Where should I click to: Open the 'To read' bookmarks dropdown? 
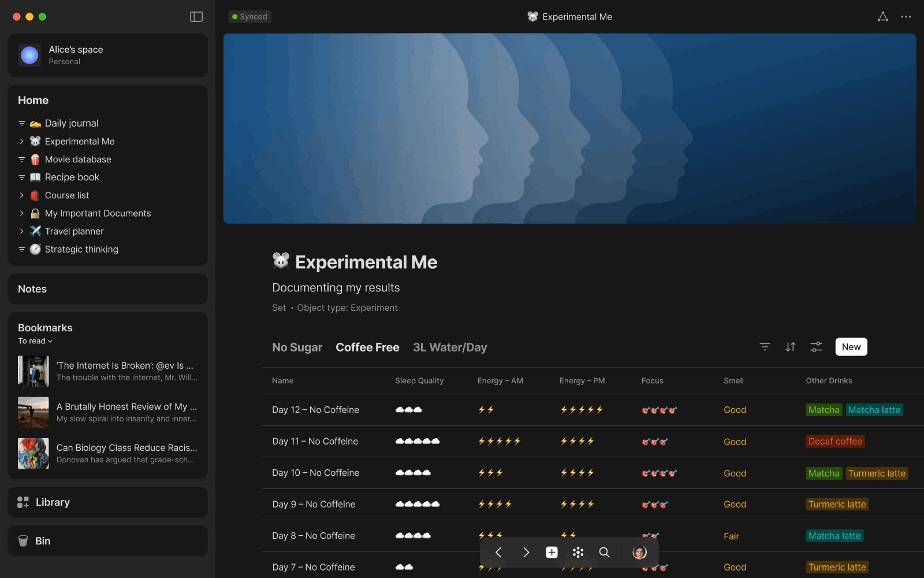coord(35,341)
